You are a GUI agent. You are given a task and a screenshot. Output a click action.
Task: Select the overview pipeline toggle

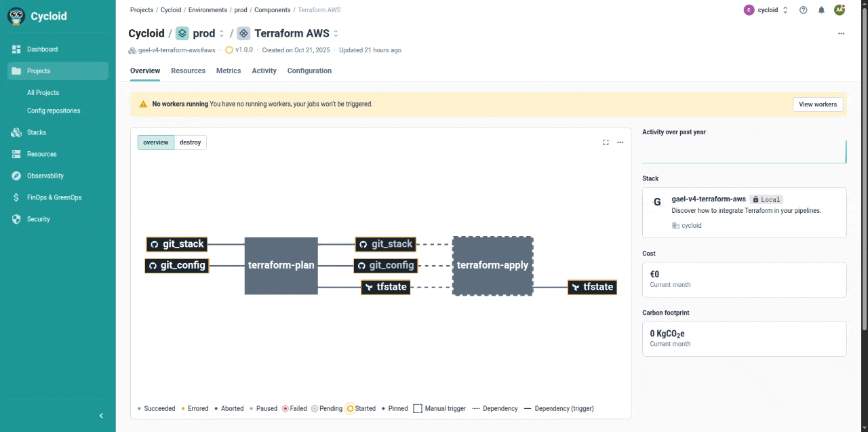point(155,142)
